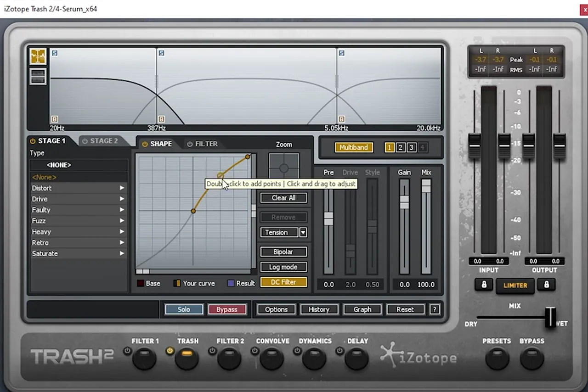Toggle Bipolar waveshaping

283,252
